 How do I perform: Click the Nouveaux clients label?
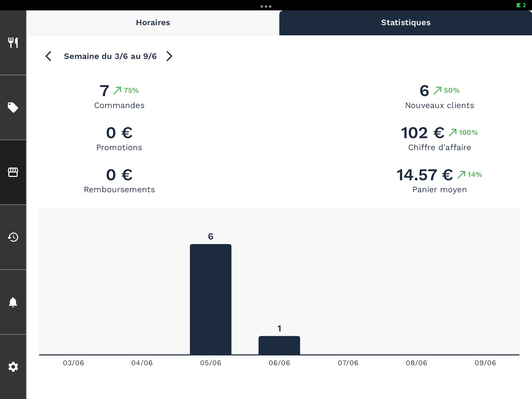click(440, 105)
